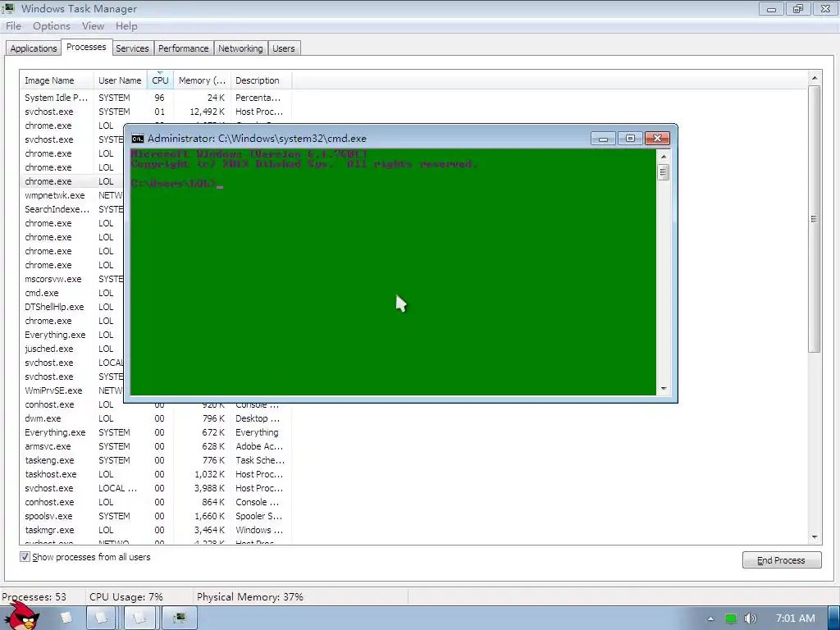Select Everything.exe run by SYSTEM
This screenshot has width=840, height=630.
tap(156, 432)
